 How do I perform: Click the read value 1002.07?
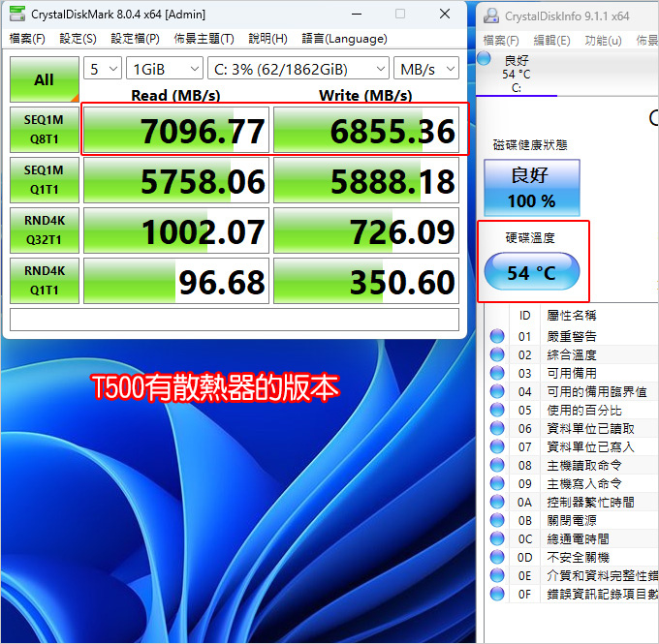176,230
